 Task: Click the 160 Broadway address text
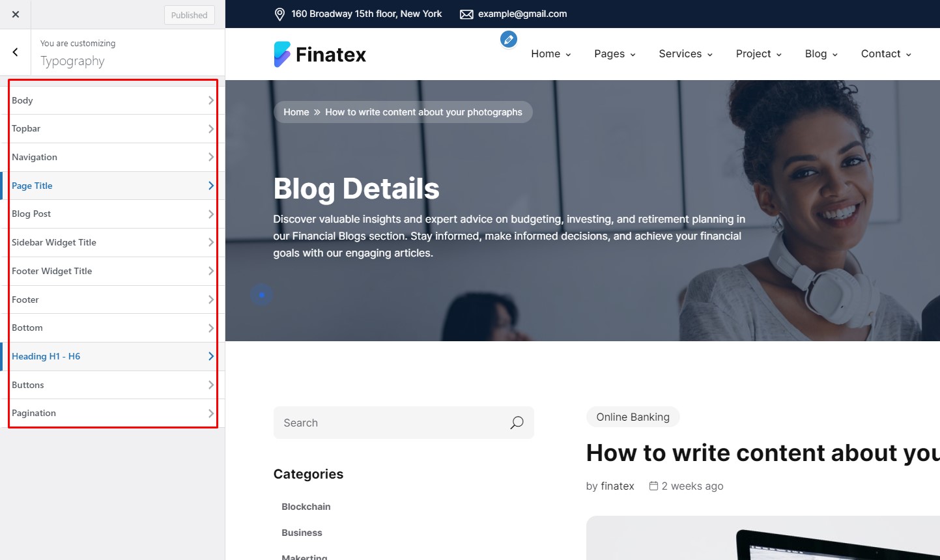coord(367,14)
